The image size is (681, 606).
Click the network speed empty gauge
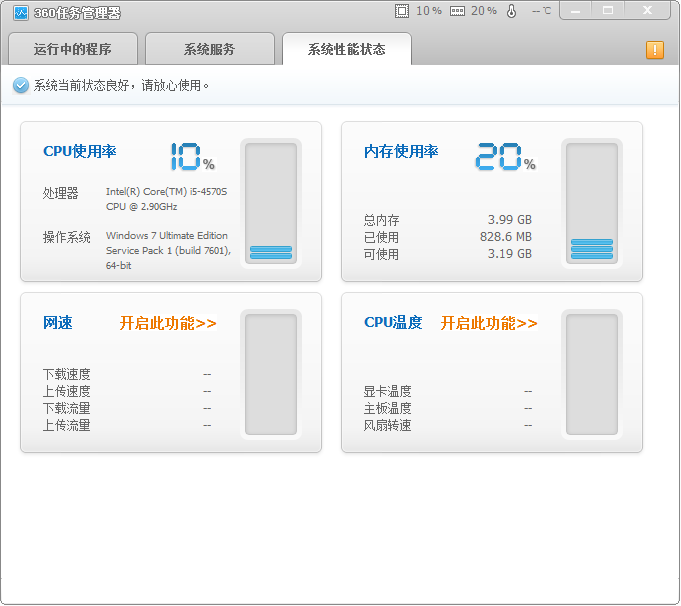[x=271, y=374]
